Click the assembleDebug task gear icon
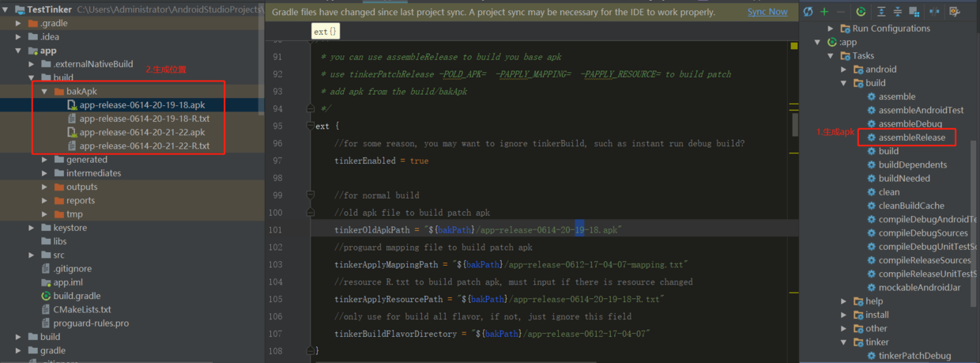 (x=871, y=124)
